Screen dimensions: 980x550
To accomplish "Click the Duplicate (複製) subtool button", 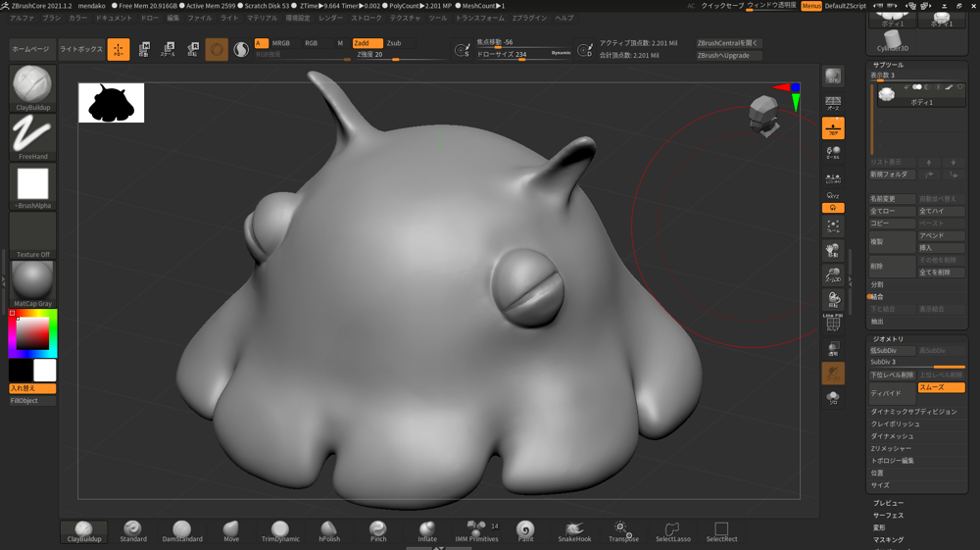I will pyautogui.click(x=892, y=242).
